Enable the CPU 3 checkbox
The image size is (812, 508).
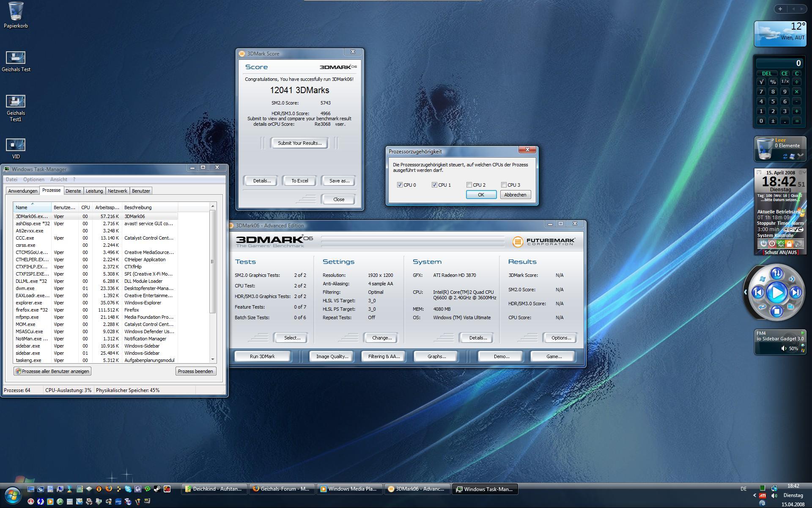504,185
